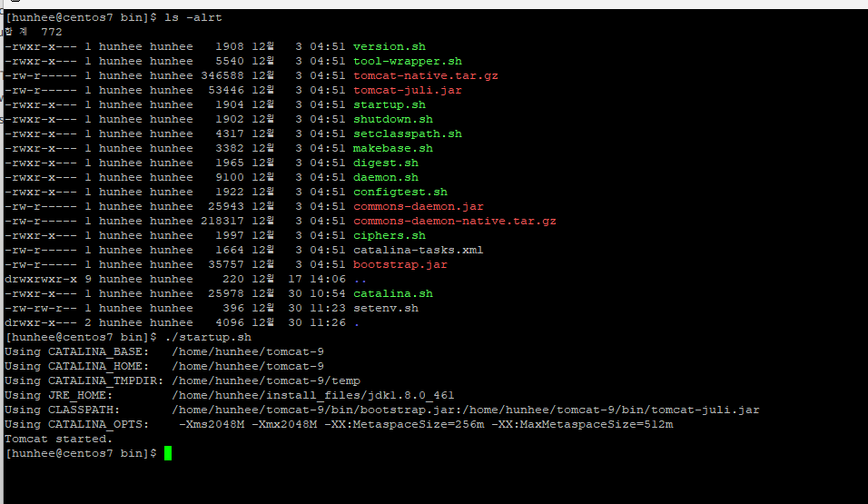Click the JRE_HOME path jdk1.8.0_461
Image resolution: width=868 pixels, height=504 pixels.
[313, 395]
